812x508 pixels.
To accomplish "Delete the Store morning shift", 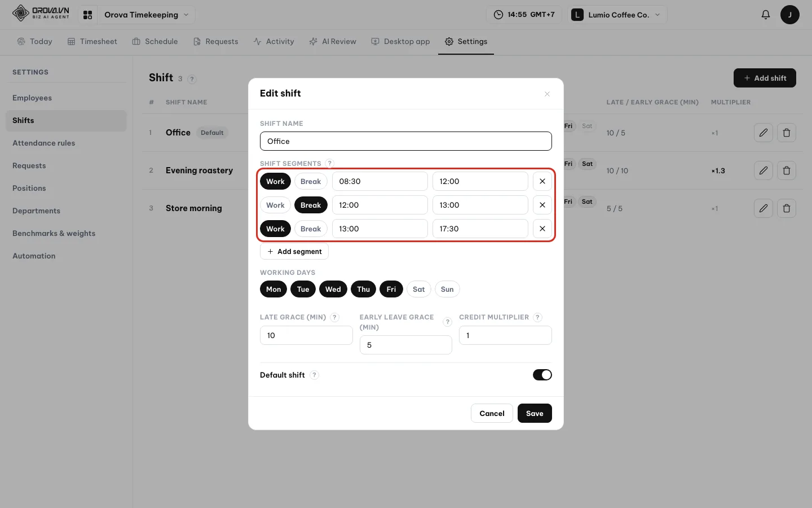I will (787, 208).
